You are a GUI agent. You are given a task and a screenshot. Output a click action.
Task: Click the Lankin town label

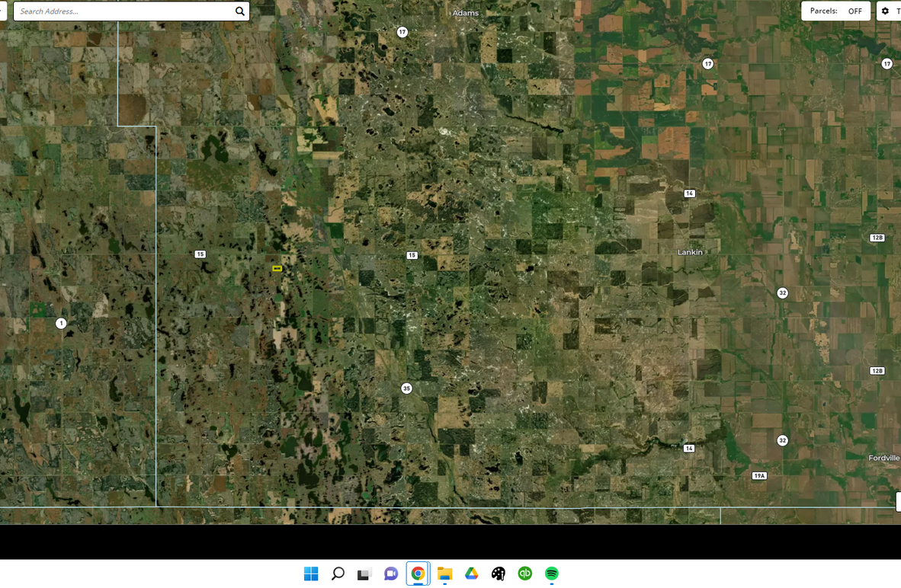pos(690,252)
